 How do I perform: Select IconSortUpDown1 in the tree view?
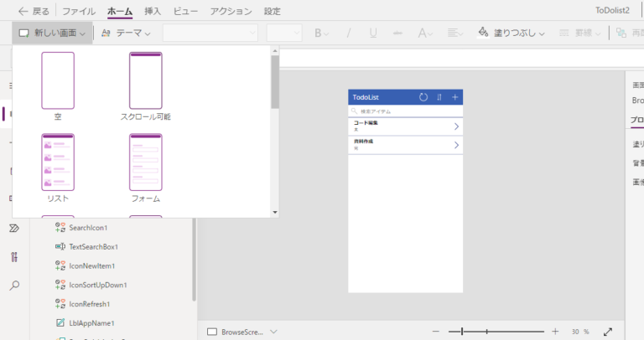tap(98, 285)
